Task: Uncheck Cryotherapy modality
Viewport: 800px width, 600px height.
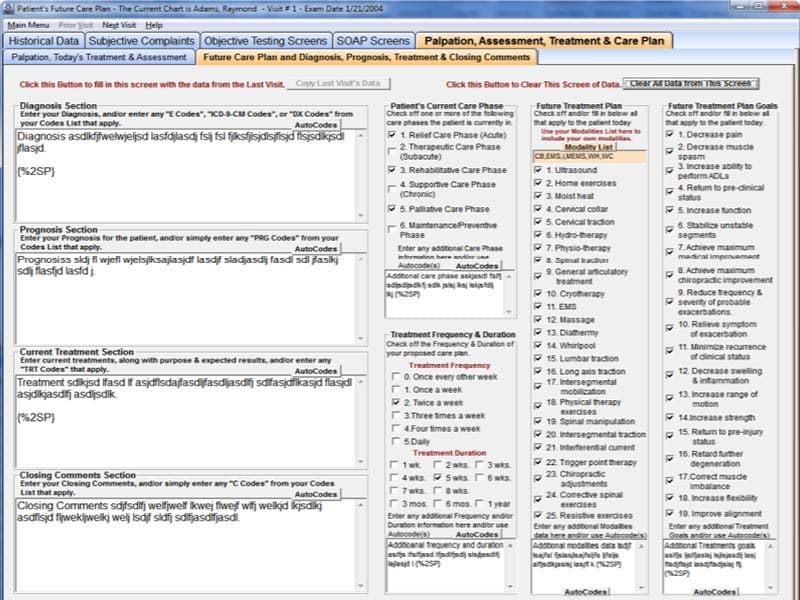Action: point(538,293)
